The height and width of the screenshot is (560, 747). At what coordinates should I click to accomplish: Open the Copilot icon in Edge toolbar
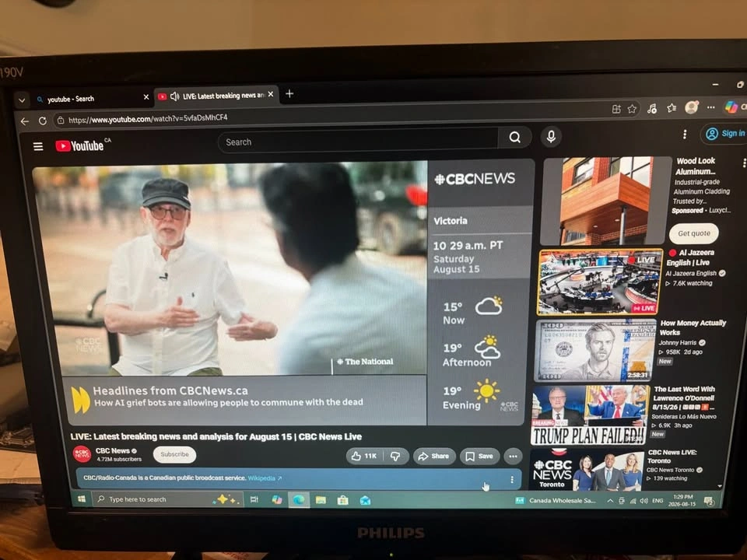tap(731, 107)
